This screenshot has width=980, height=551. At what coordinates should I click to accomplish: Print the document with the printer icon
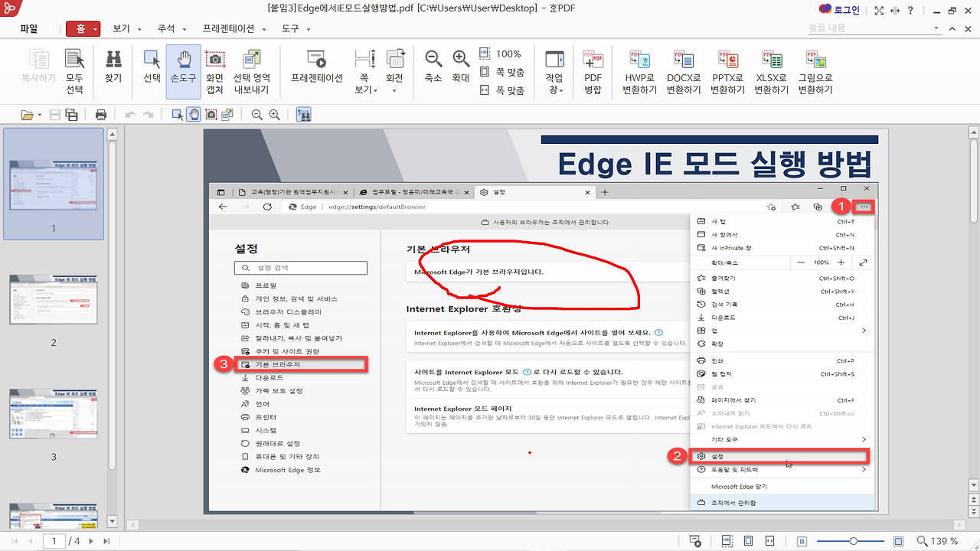point(101,115)
